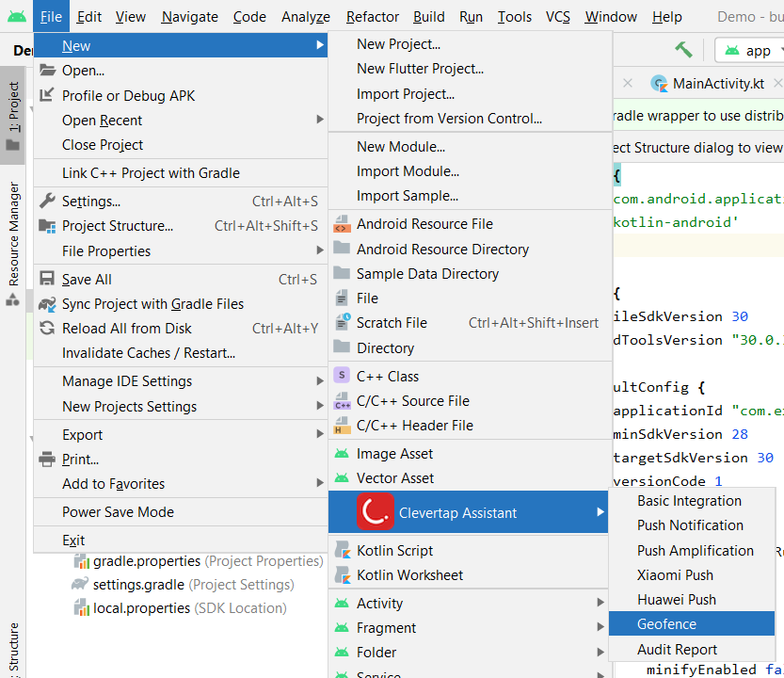The image size is (784, 678).
Task: Expand the Manage IDE Settings submenu arrow
Action: 320,380
